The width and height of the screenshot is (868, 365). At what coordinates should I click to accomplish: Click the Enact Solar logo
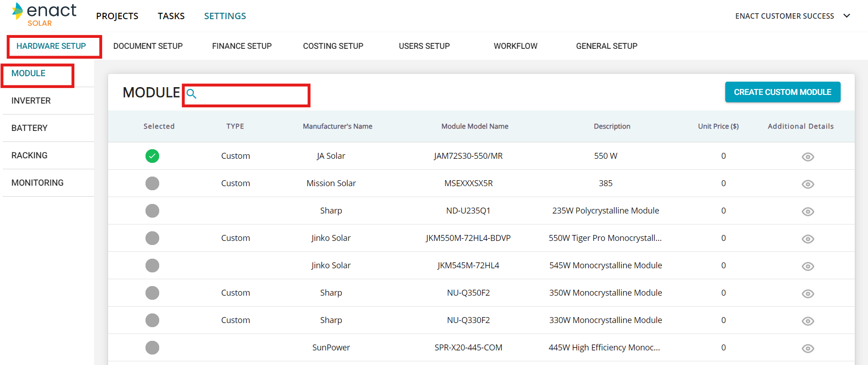(44, 15)
